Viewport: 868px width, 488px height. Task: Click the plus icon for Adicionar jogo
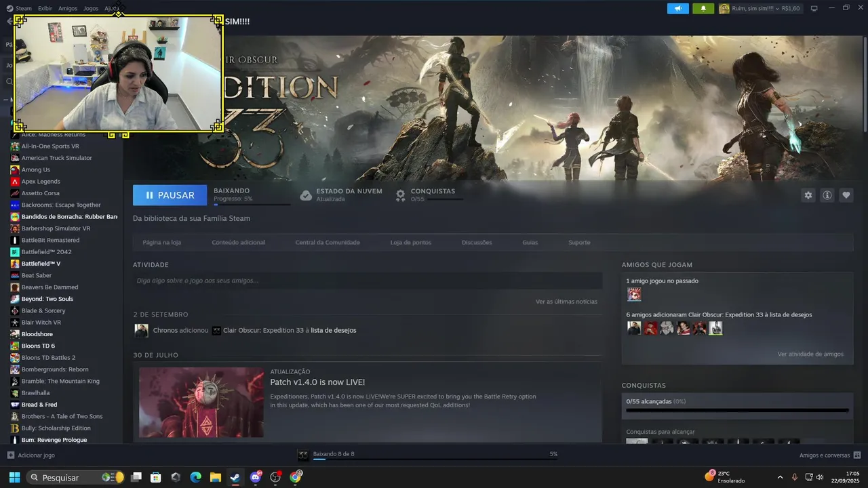[x=10, y=455]
